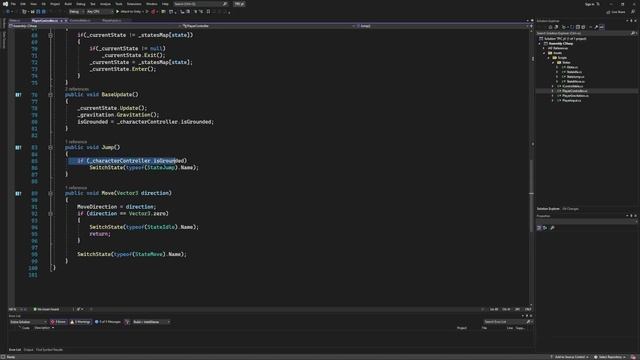Click the Search Error List field
The image size is (640, 360).
pos(507,322)
